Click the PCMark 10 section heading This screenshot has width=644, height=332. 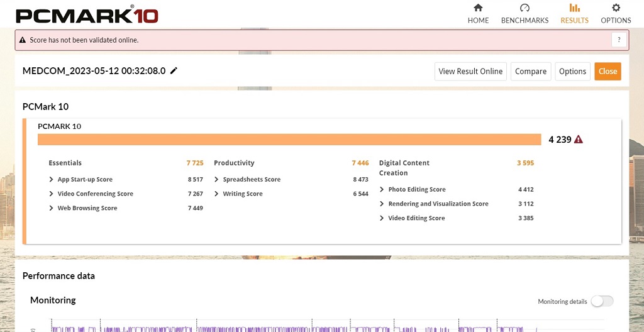(45, 107)
